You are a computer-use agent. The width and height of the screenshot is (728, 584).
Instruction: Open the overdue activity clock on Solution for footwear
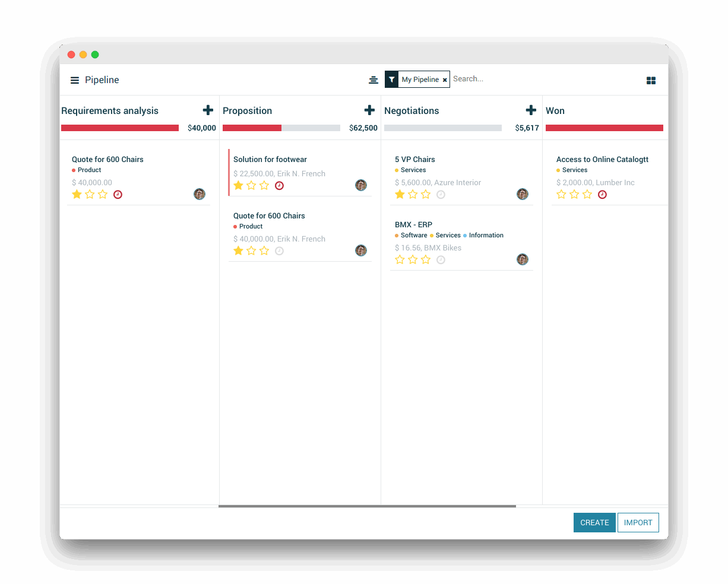(279, 186)
